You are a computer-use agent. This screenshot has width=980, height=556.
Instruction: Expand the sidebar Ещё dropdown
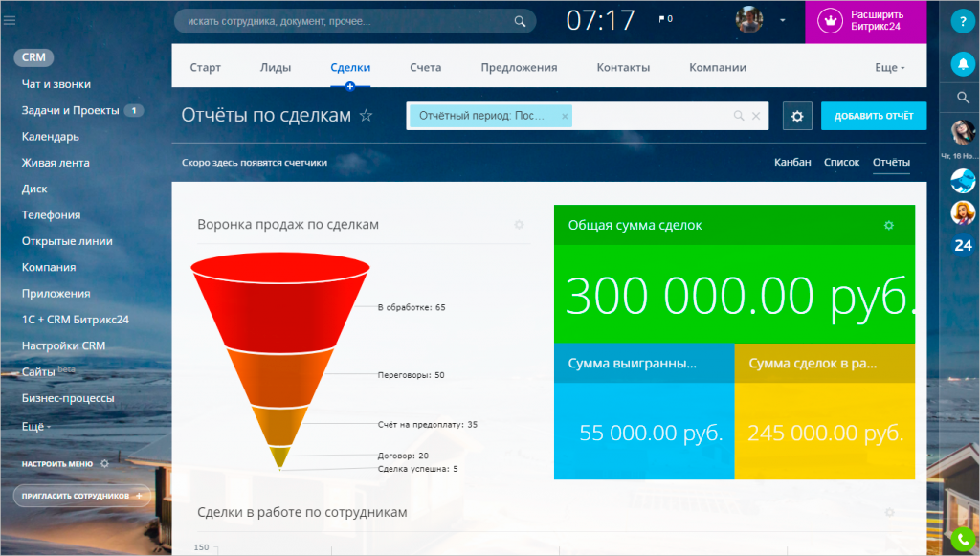pos(36,426)
